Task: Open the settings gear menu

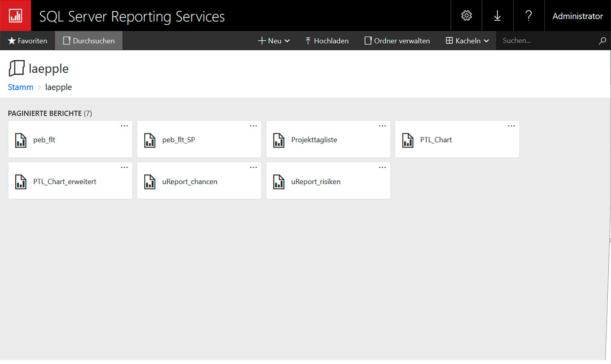Action: tap(466, 16)
